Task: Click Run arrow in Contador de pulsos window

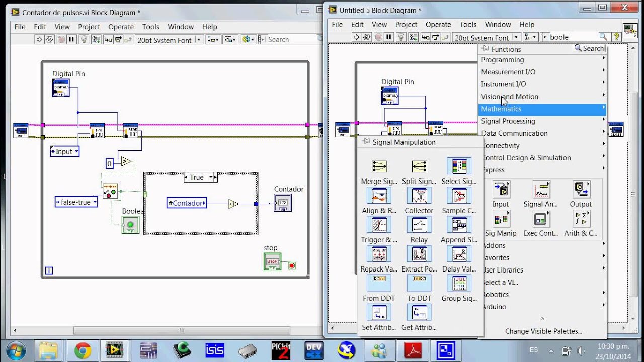Action: (x=39, y=39)
